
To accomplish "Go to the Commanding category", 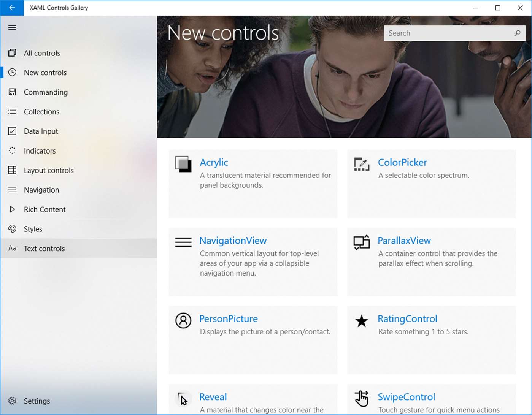I will tap(78, 92).
